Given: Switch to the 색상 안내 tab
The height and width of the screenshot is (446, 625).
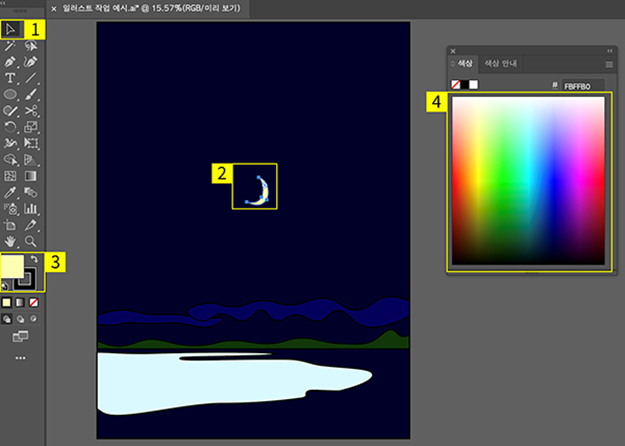Looking at the screenshot, I should [500, 63].
